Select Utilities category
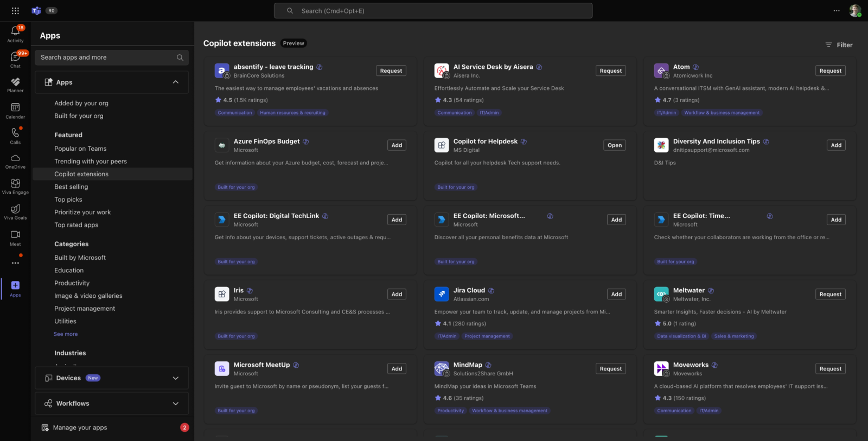 pos(65,321)
